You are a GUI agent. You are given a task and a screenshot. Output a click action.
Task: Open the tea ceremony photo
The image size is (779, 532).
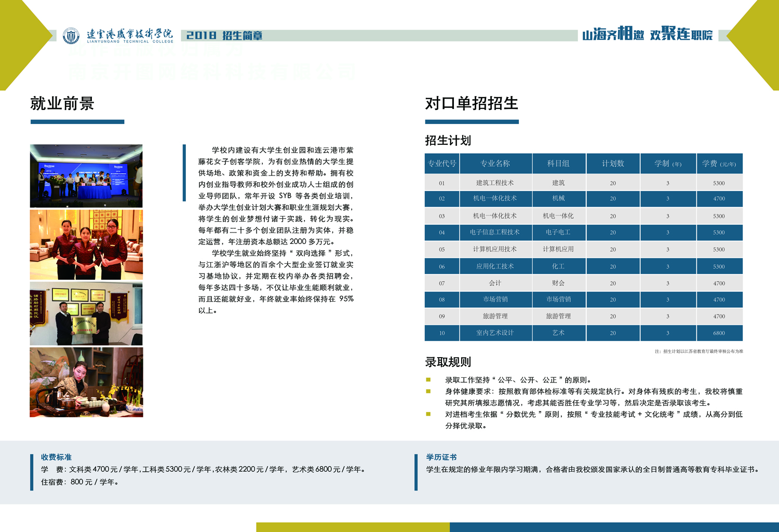(x=86, y=382)
